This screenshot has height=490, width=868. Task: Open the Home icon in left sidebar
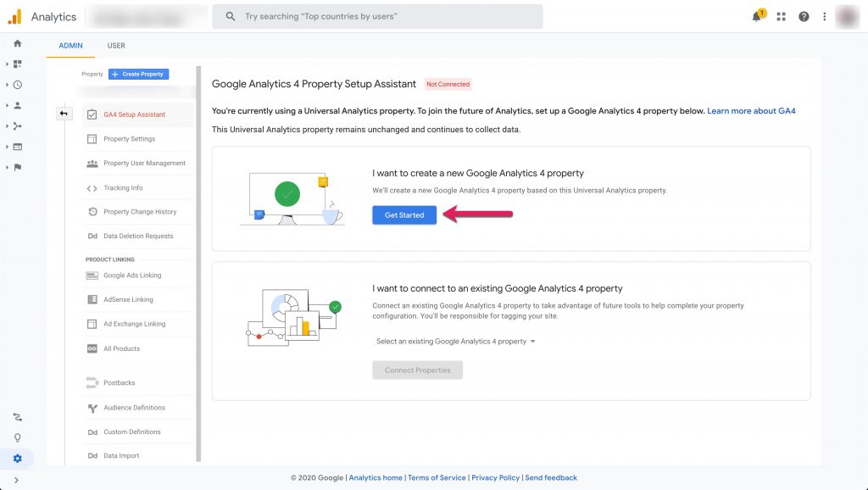17,43
